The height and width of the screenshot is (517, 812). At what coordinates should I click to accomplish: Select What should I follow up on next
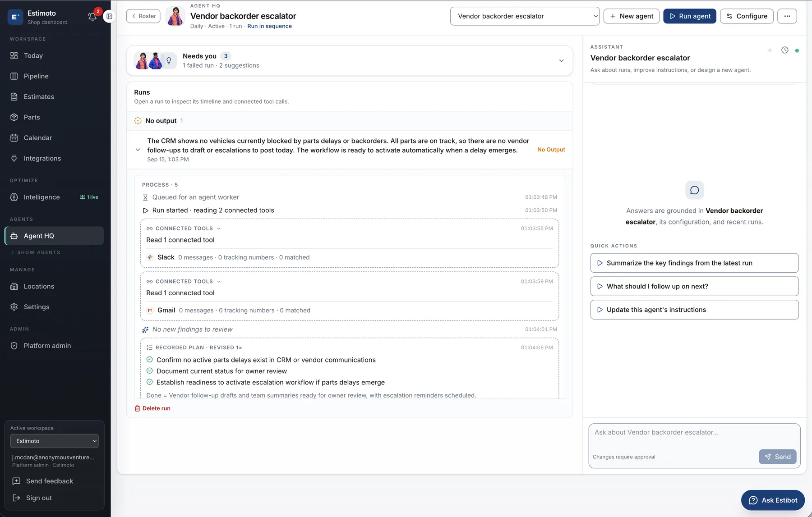[x=694, y=286]
